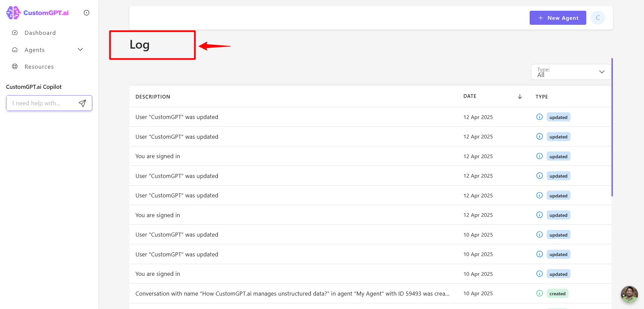Click info icon of first 'You are signed in' row

click(539, 156)
